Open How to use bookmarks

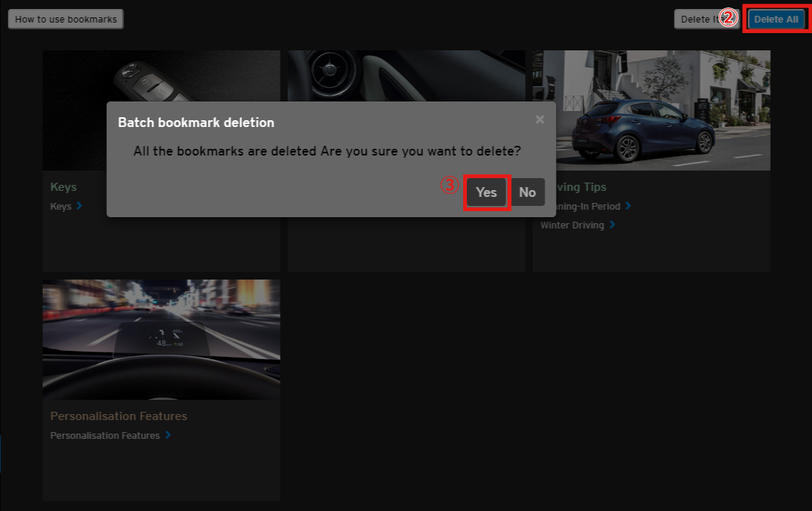click(66, 20)
